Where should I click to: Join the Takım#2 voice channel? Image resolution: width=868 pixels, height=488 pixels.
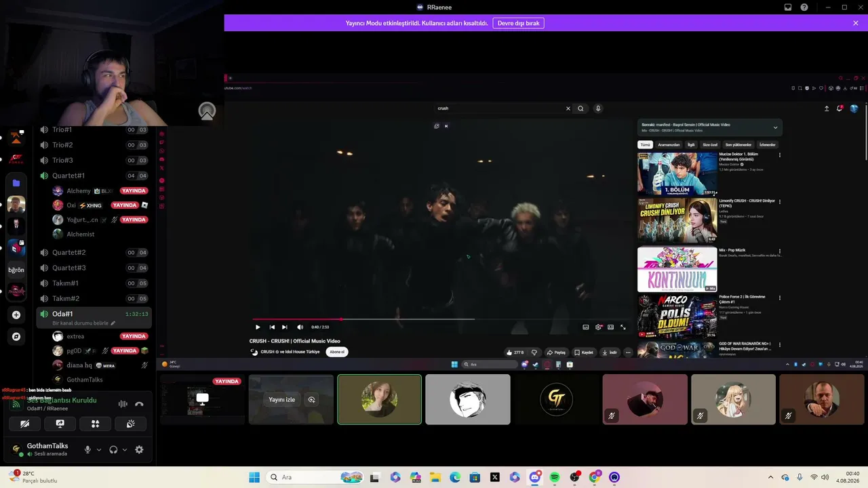coord(94,298)
